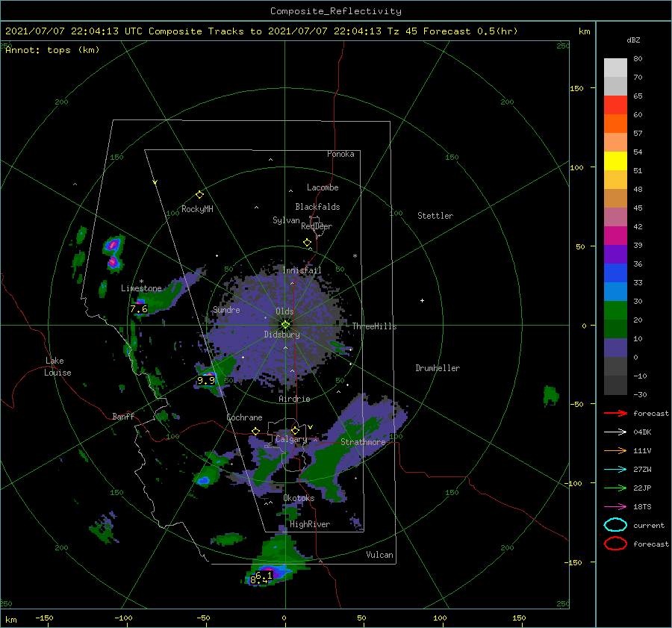672x628 pixels.
Task: Click the green echo east of Drumheller
Action: tap(551, 395)
